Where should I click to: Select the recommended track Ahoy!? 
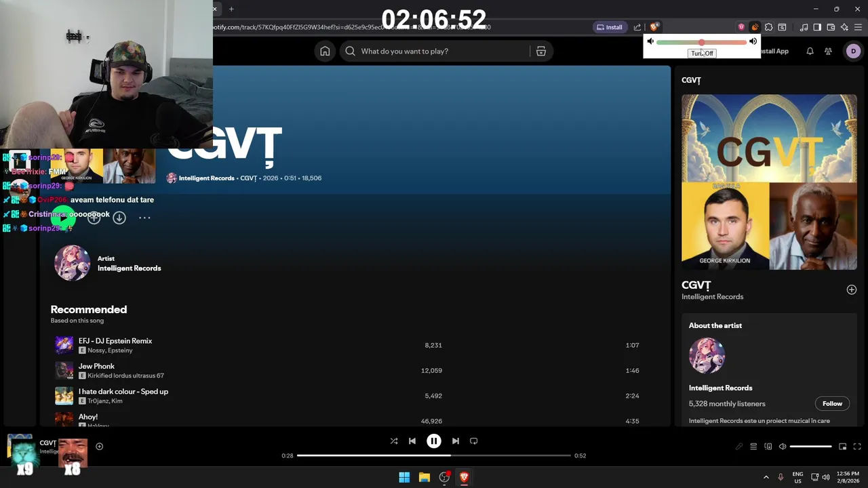(88, 417)
